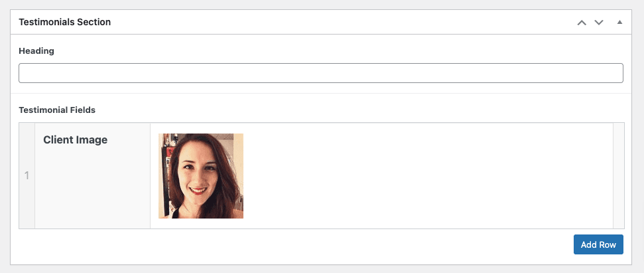The image size is (644, 273).
Task: Select the Testimonial Fields label
Action: (x=57, y=110)
